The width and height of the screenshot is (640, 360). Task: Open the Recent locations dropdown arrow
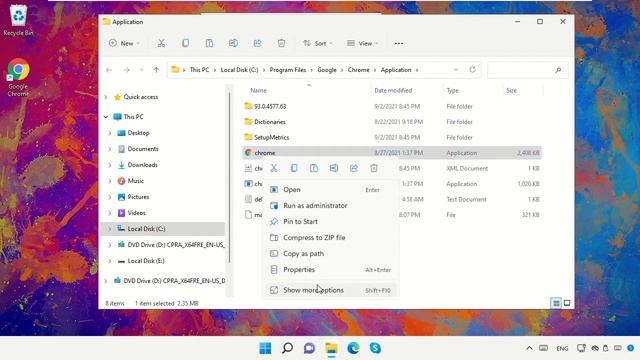tap(141, 70)
